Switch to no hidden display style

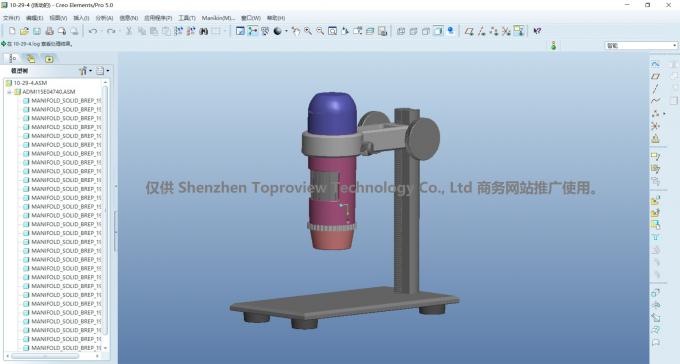click(x=426, y=31)
